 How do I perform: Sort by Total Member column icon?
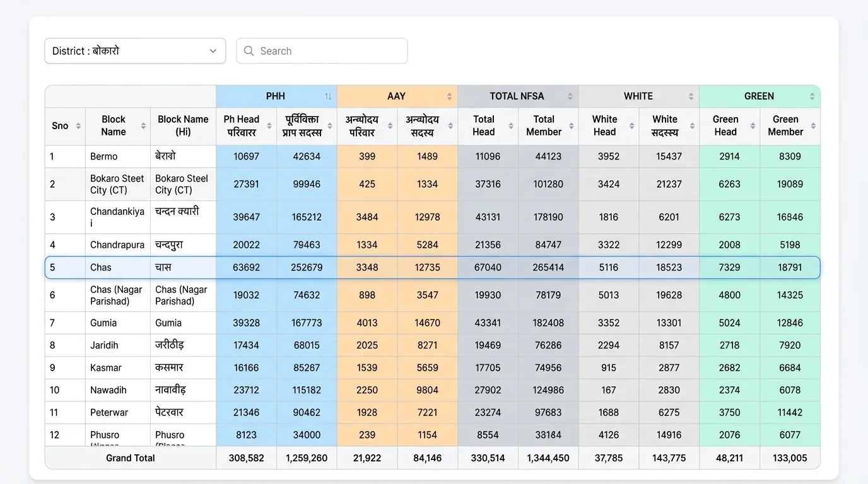(572, 126)
